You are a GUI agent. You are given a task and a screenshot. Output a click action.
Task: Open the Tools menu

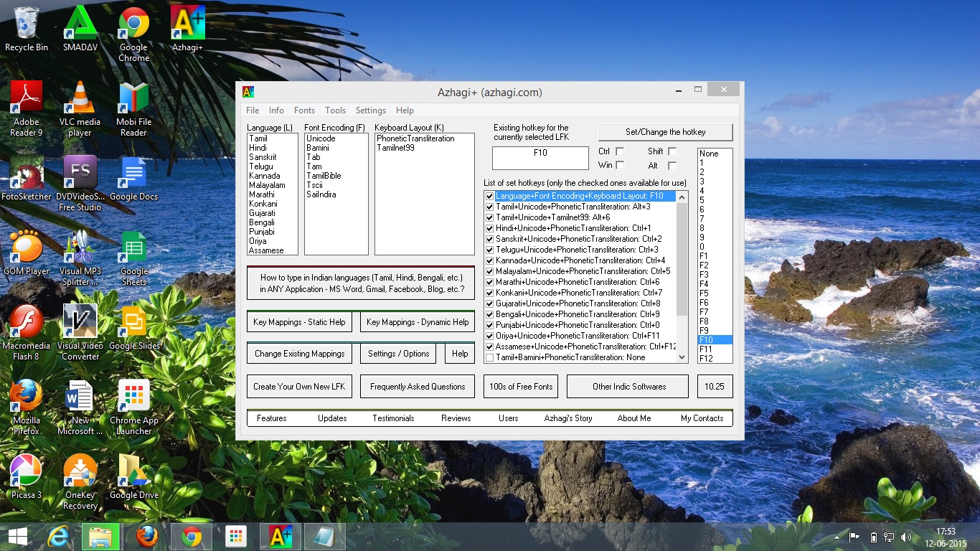pyautogui.click(x=335, y=110)
